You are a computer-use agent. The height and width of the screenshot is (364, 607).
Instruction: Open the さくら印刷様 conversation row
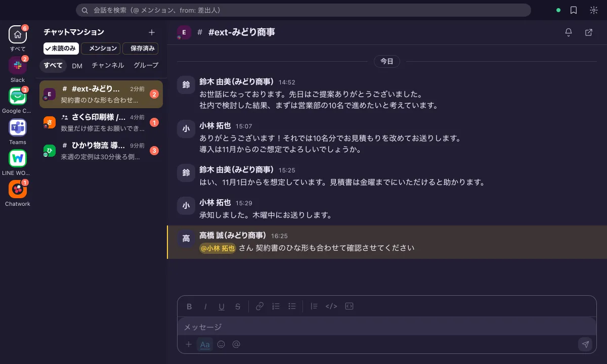101,122
